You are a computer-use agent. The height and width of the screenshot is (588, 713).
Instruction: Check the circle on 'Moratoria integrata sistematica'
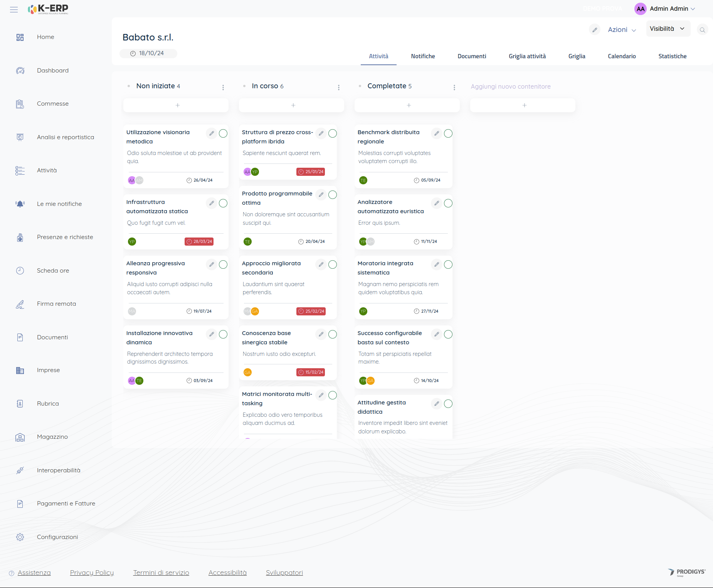(448, 265)
